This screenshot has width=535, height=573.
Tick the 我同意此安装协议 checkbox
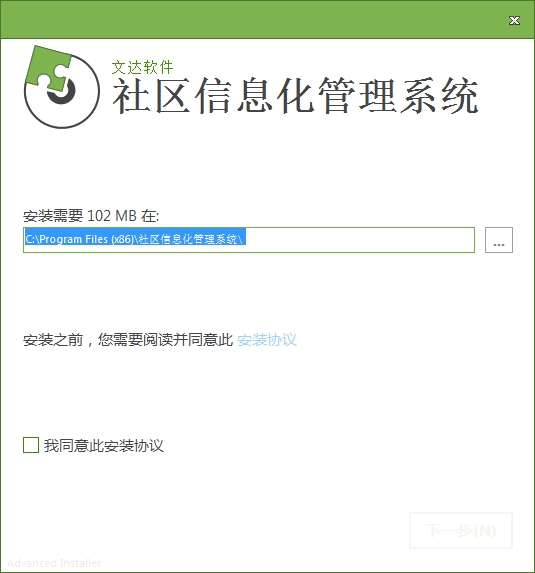31,445
